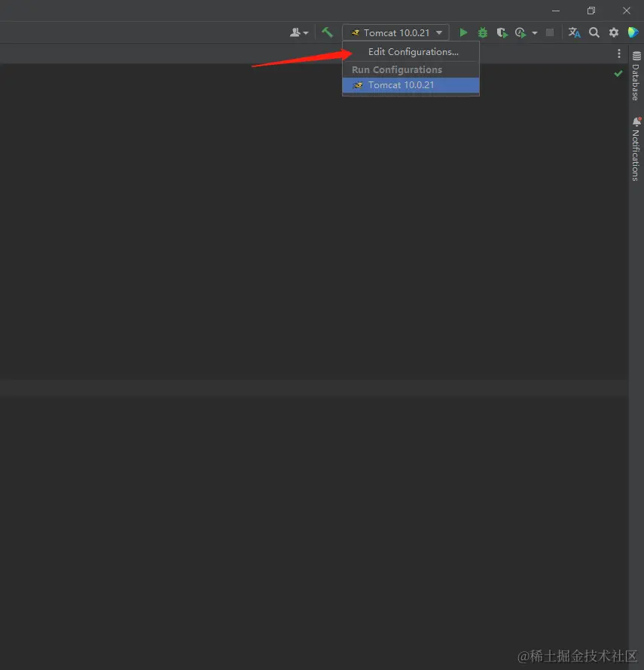The width and height of the screenshot is (644, 670).
Task: Minimize the IDE window
Action: (x=556, y=11)
